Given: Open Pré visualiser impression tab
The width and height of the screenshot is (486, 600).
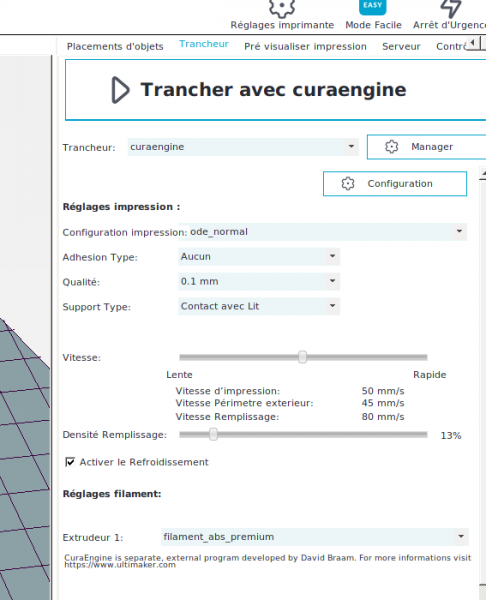Looking at the screenshot, I should (x=305, y=46).
